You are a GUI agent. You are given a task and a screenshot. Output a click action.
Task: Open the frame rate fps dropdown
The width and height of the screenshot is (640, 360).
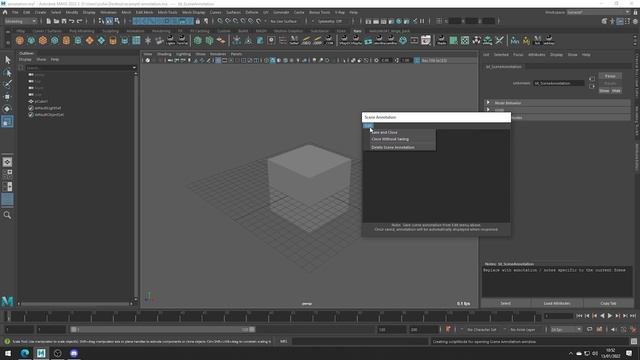coord(565,329)
